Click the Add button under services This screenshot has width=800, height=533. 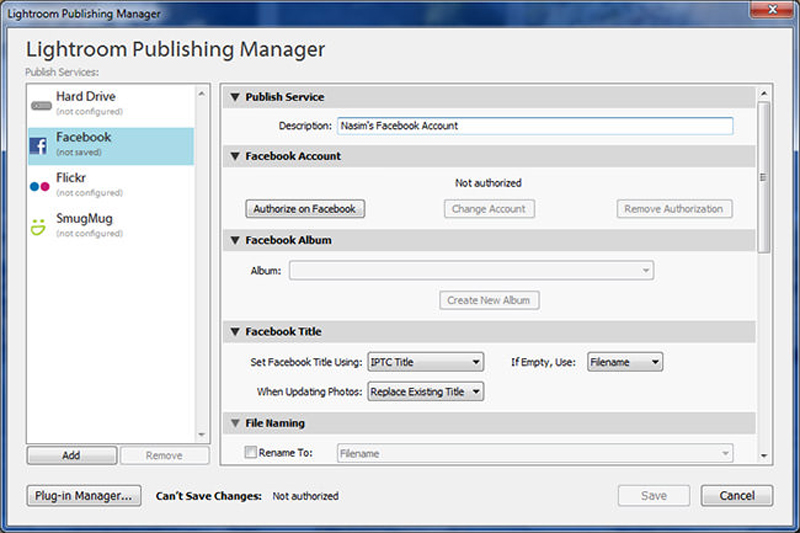(71, 455)
